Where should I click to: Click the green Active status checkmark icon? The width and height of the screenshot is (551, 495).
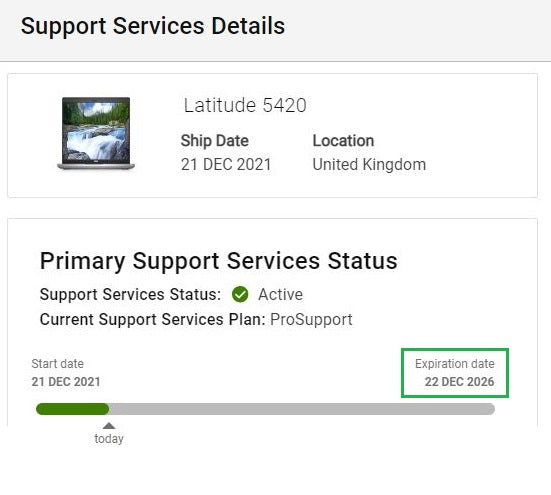pos(240,294)
